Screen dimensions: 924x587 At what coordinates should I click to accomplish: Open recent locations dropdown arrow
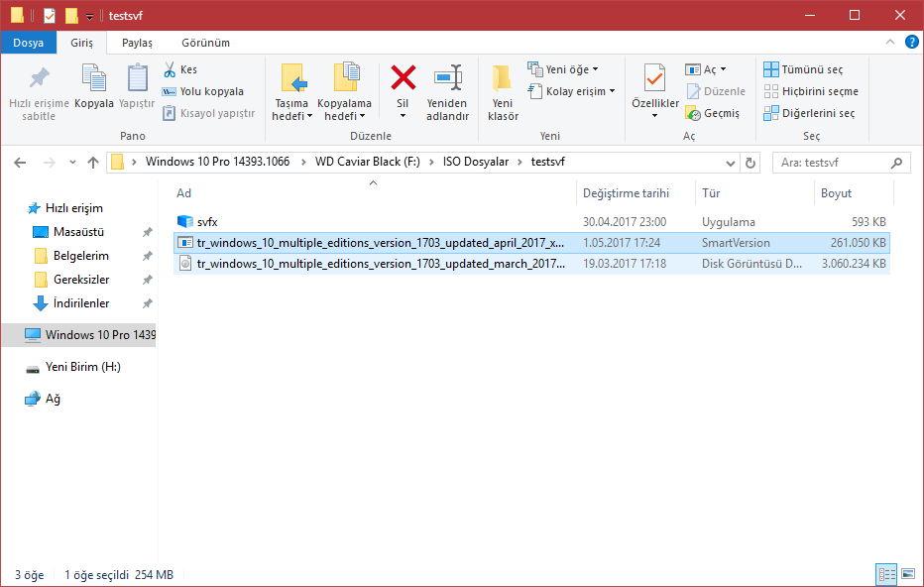point(72,163)
